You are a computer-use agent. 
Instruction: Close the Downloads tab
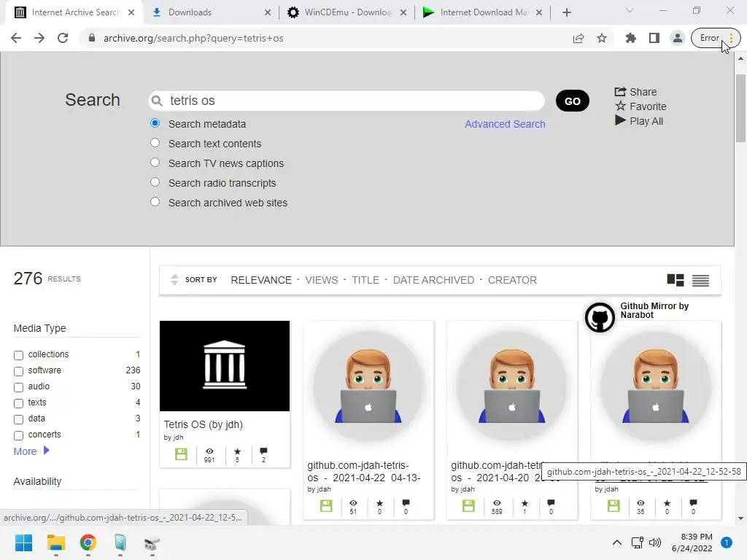(268, 12)
